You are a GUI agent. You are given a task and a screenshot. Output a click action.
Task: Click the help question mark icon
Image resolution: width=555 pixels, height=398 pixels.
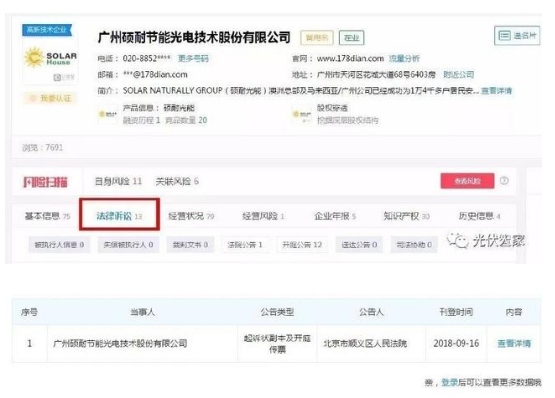504,181
